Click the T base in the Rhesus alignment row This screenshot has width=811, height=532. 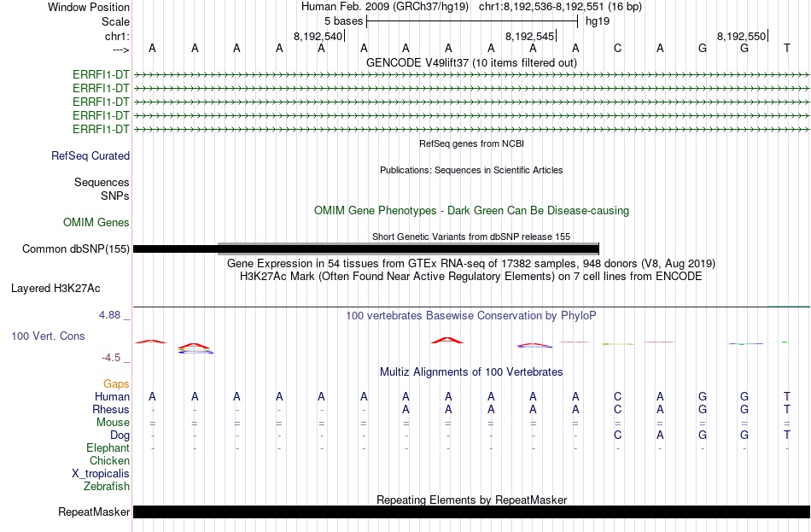(787, 410)
